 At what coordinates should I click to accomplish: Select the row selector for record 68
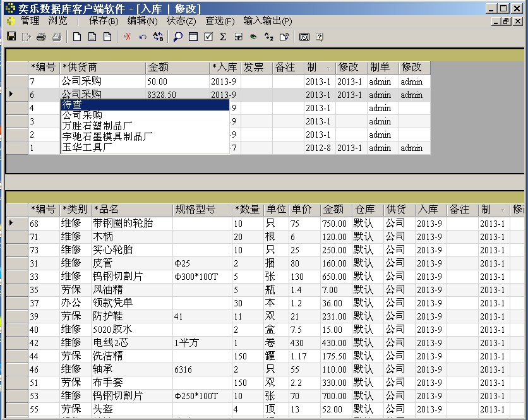pos(16,224)
